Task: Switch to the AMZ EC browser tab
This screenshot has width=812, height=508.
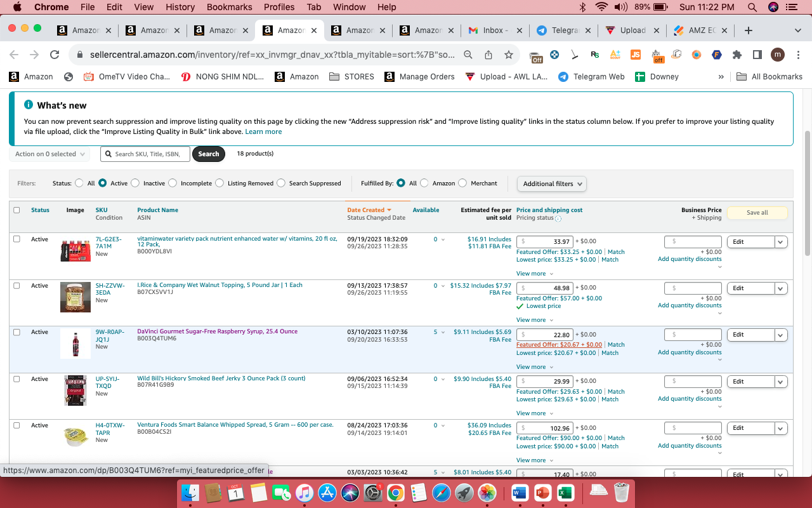Action: pos(700,30)
